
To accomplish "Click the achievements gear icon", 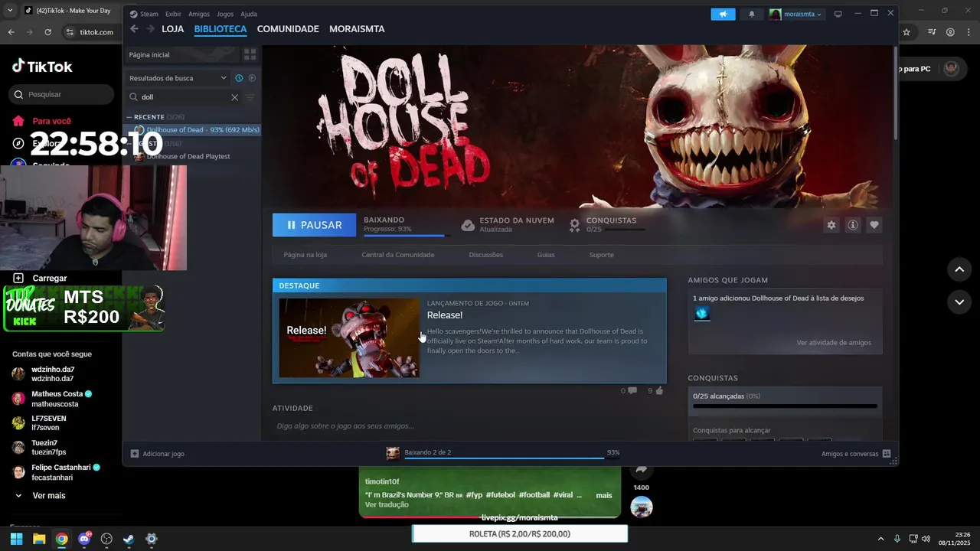I will pyautogui.click(x=575, y=225).
